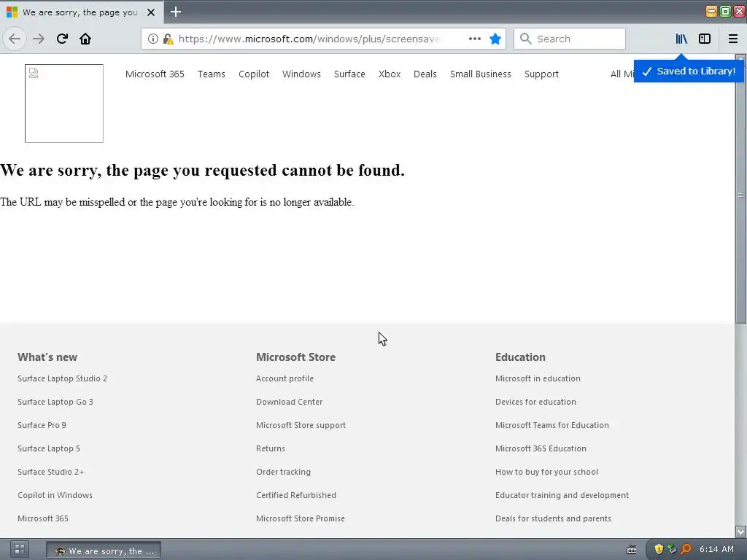Click Surface Pro 9 footer link
Screen dimensions: 747x560
coord(42,425)
